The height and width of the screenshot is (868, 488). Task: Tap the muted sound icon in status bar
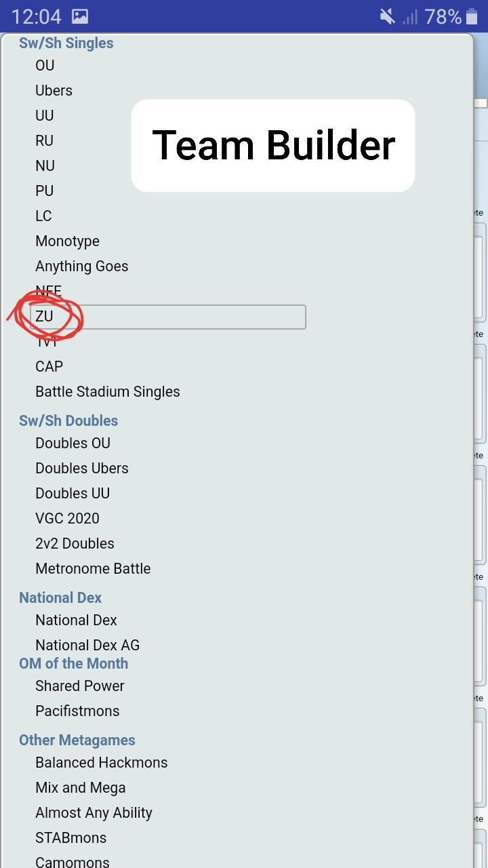[x=388, y=16]
